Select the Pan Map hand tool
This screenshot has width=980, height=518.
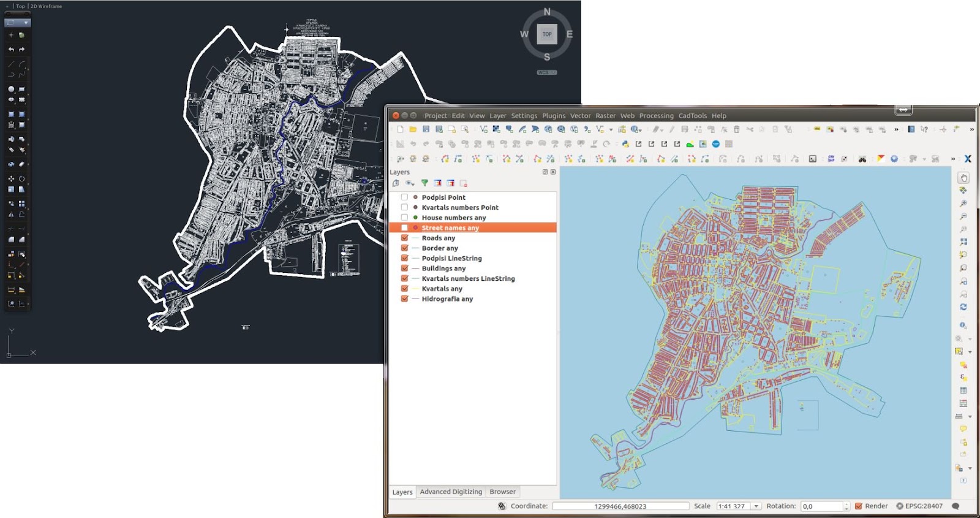pos(963,178)
